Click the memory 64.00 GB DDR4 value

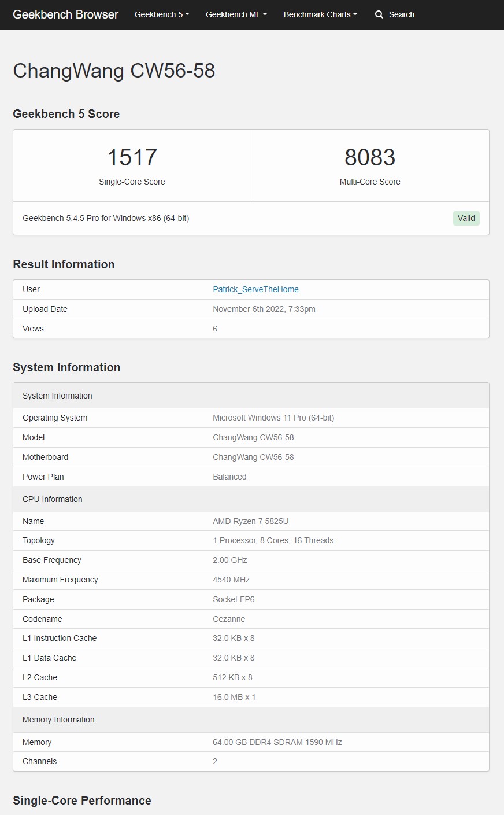tap(277, 742)
